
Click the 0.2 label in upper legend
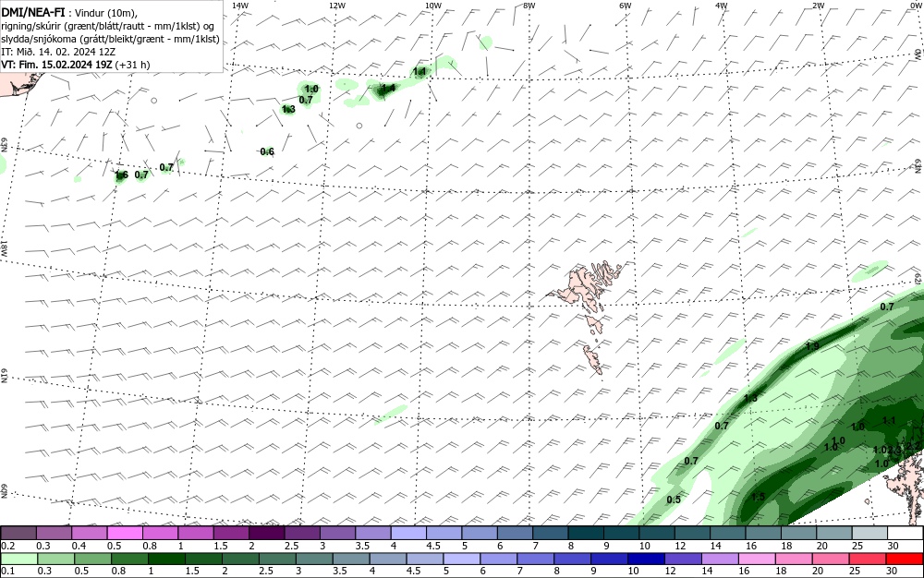[x=7, y=546]
